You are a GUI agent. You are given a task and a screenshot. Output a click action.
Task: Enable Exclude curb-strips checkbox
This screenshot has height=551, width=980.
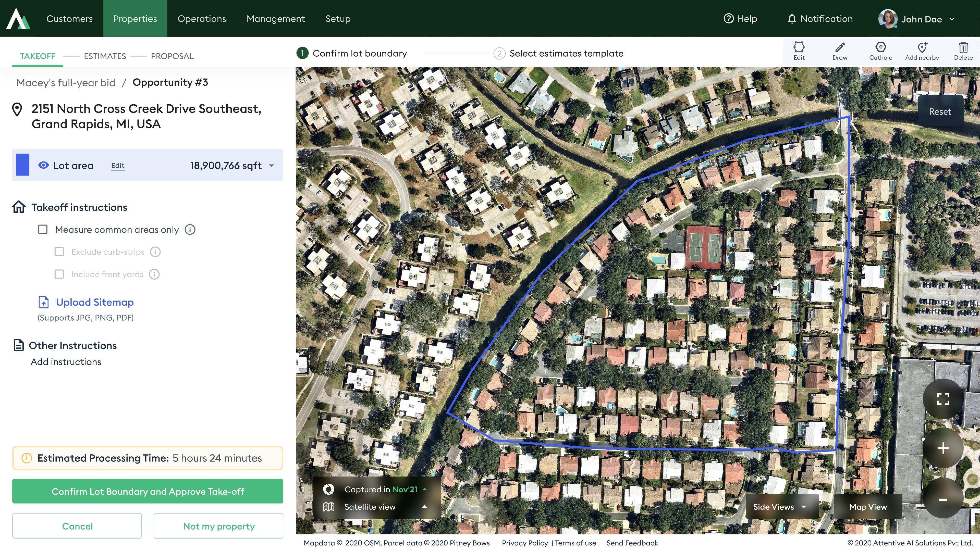click(x=59, y=252)
